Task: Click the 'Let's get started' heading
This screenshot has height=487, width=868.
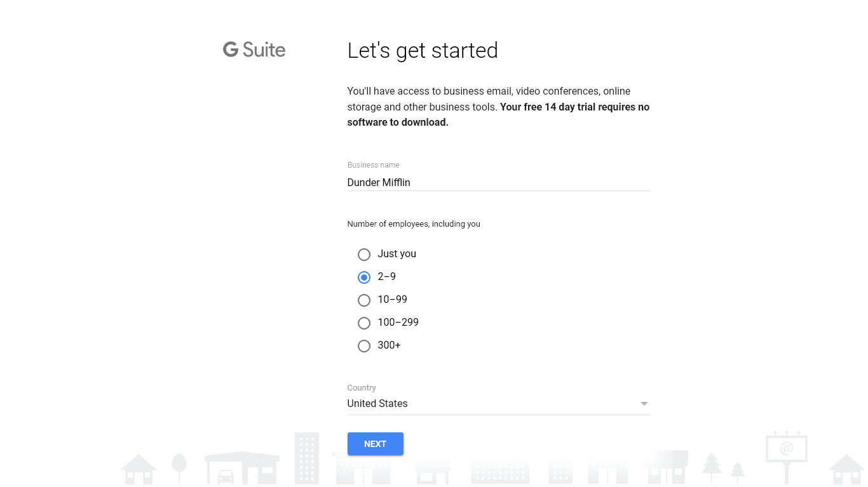Action: pyautogui.click(x=423, y=50)
